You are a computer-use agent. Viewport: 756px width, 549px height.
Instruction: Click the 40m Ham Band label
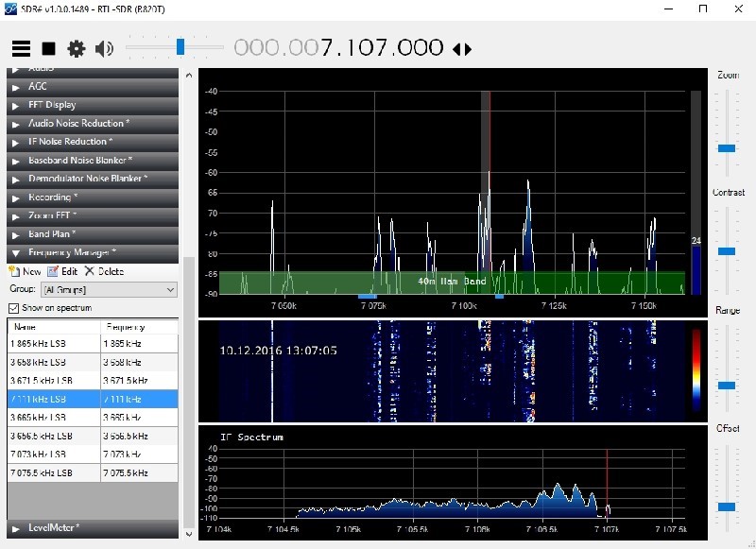pos(452,281)
